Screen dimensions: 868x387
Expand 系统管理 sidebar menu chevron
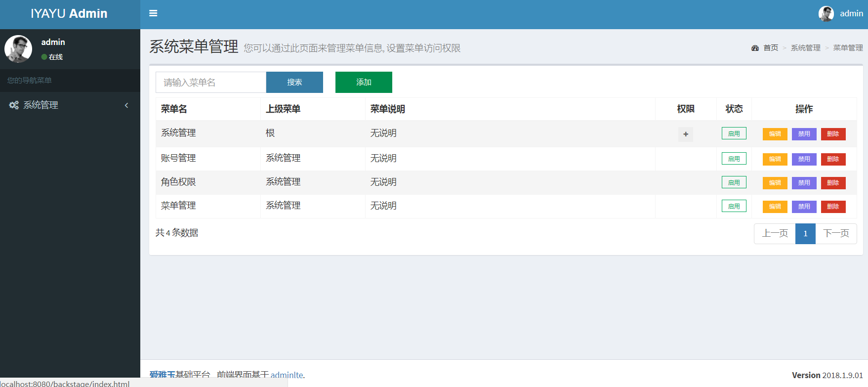coord(126,105)
